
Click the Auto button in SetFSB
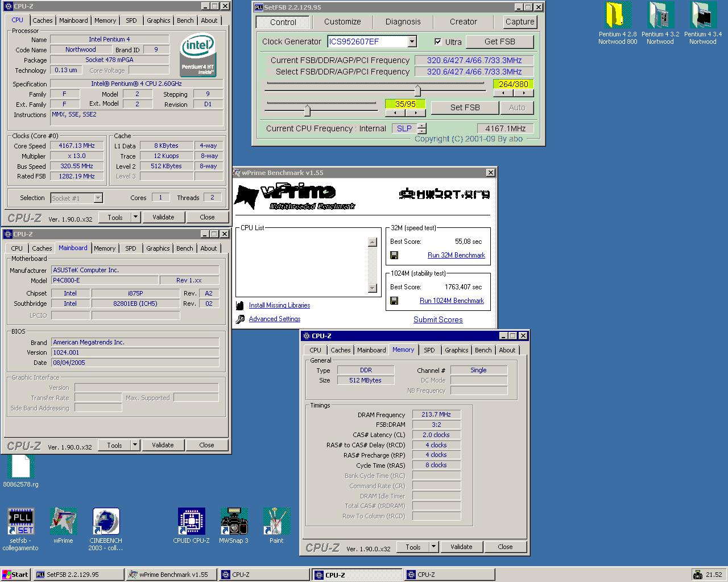click(517, 107)
